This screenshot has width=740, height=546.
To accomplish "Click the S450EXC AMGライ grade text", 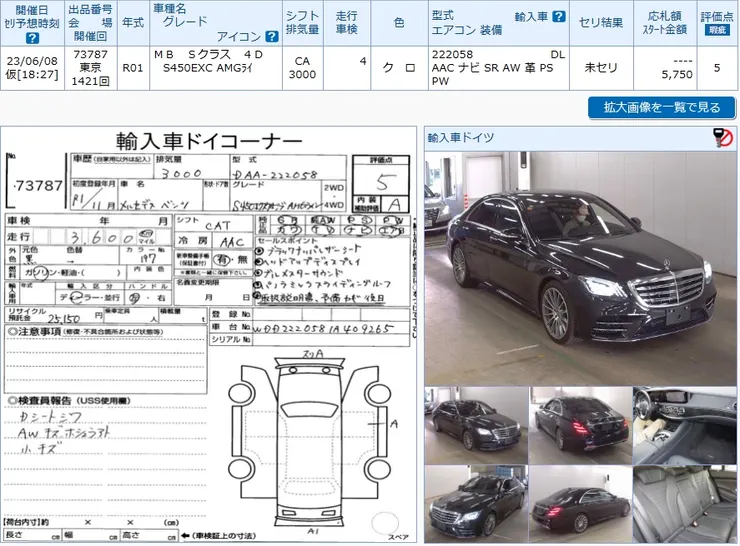I will [x=208, y=68].
